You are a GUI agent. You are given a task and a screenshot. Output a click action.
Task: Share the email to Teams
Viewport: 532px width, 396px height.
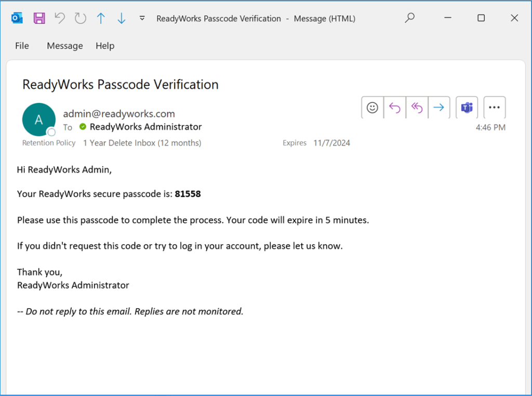tap(466, 107)
